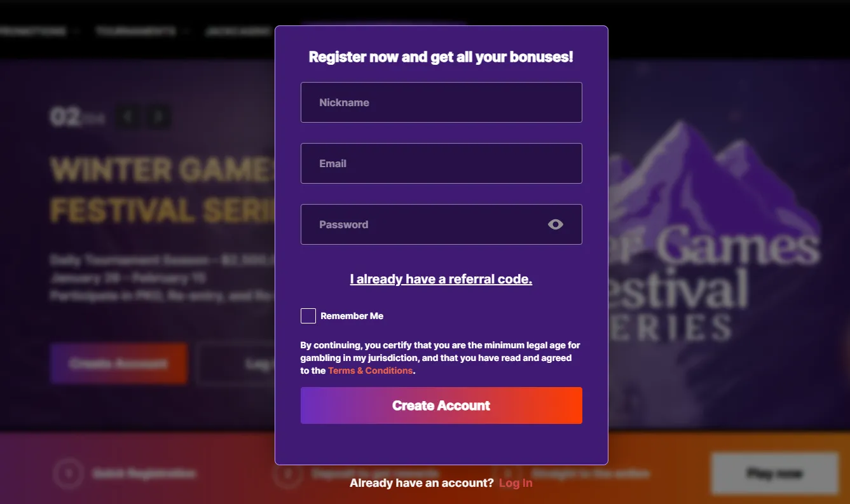Image resolution: width=850 pixels, height=504 pixels.
Task: Expand the blurred Tournaments menu chevron
Action: pos(186,31)
